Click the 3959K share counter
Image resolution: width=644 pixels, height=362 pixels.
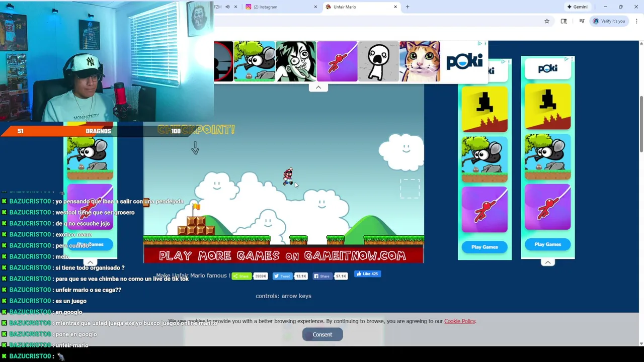260,276
